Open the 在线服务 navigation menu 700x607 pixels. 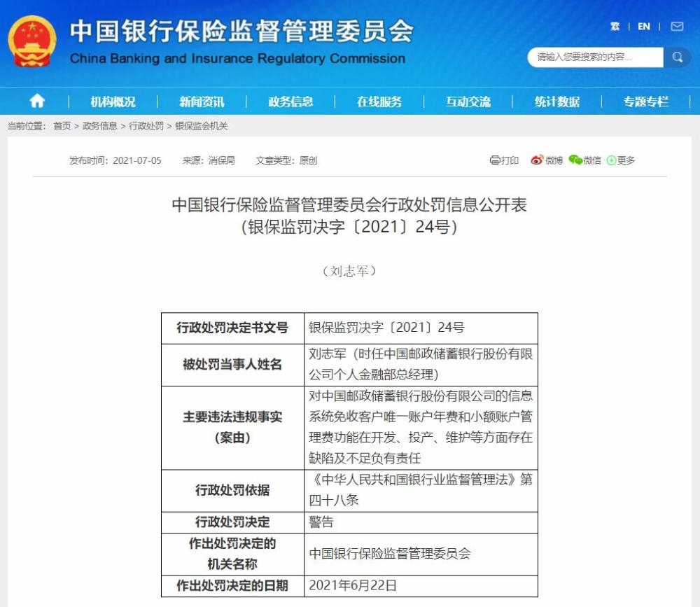coord(379,102)
